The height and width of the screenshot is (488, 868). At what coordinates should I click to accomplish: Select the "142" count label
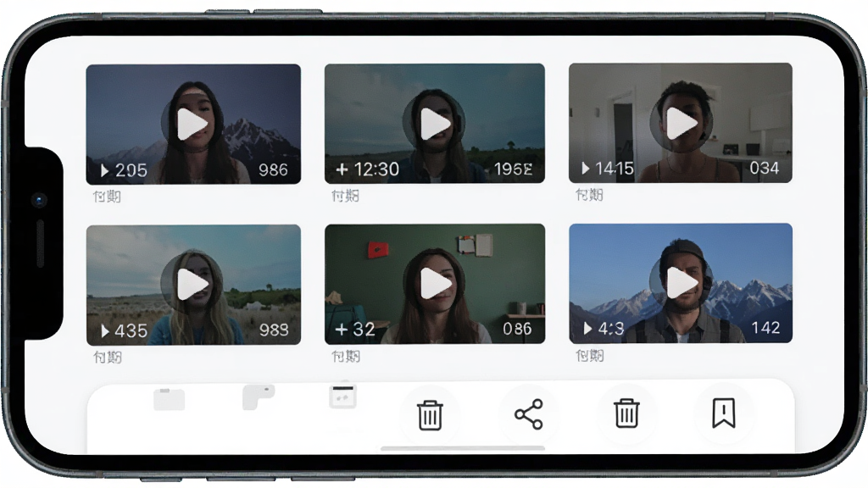[x=765, y=328]
